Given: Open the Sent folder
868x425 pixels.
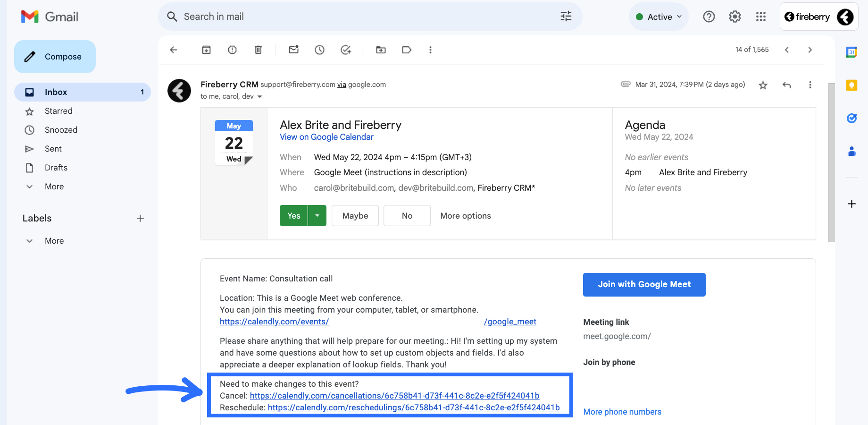Looking at the screenshot, I should click(53, 149).
